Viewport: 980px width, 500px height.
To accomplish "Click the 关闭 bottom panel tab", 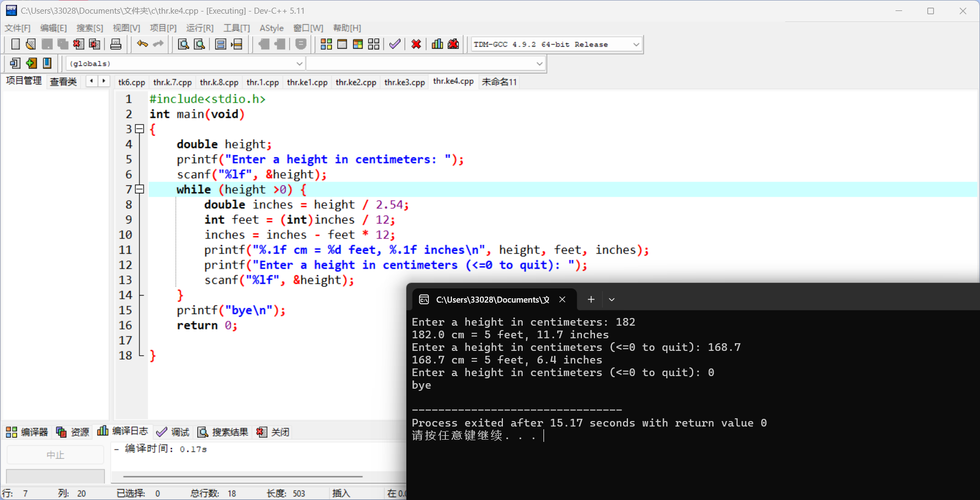I will pos(273,432).
